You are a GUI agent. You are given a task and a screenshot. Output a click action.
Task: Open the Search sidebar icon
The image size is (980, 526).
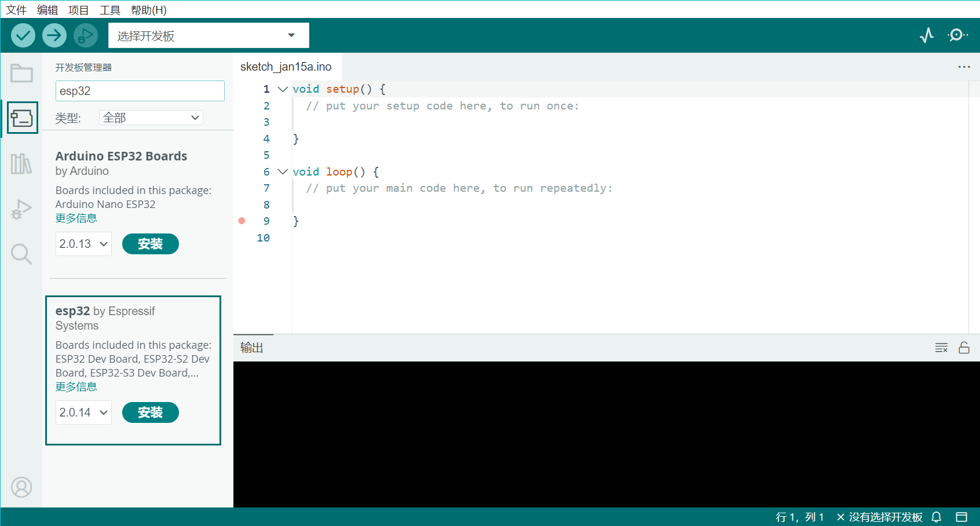click(x=21, y=254)
